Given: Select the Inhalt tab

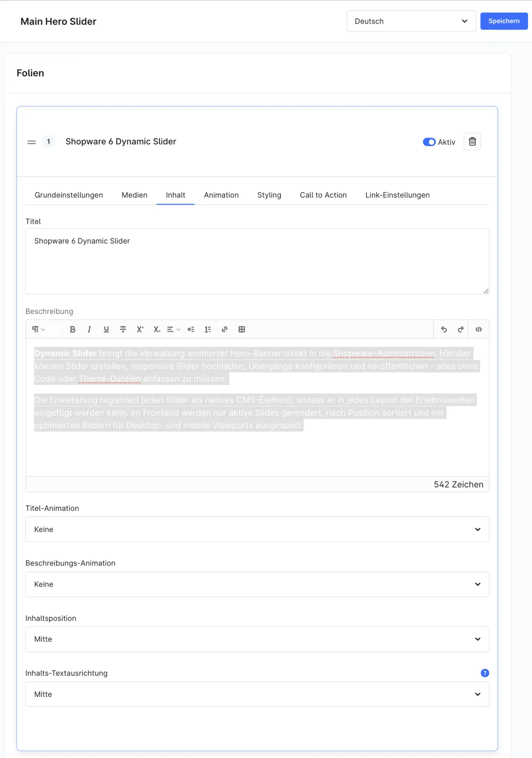Looking at the screenshot, I should (175, 195).
